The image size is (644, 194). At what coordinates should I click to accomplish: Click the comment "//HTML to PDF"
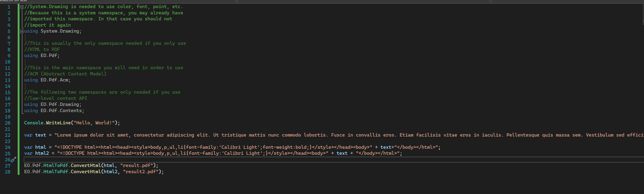pyautogui.click(x=42, y=49)
